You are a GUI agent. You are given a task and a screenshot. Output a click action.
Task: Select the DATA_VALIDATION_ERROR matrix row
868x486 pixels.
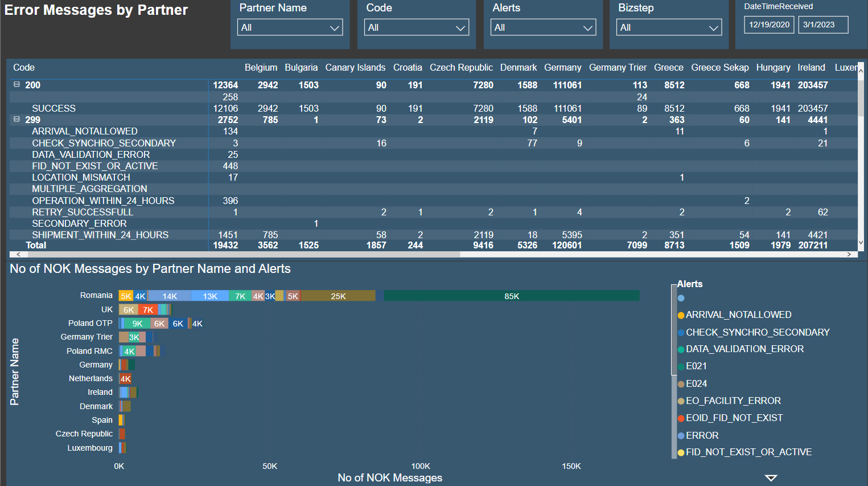pyautogui.click(x=433, y=154)
